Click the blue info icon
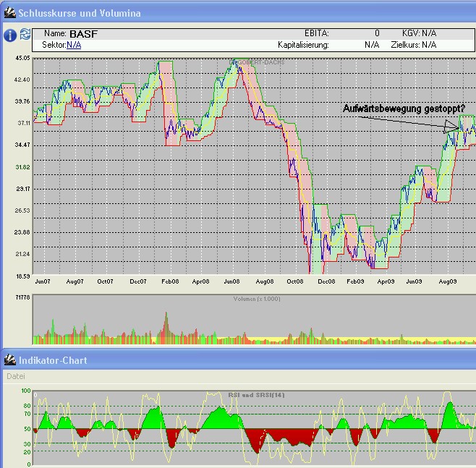The image size is (476, 468). (10, 35)
